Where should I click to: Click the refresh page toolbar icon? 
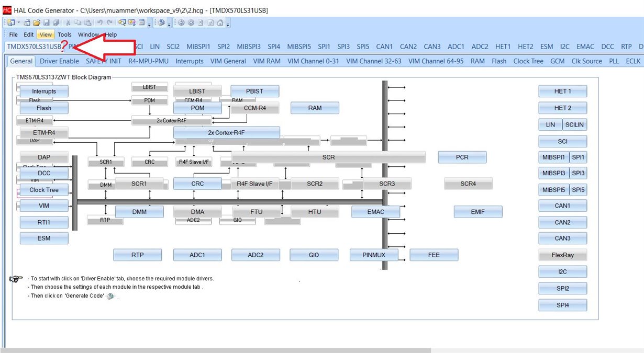pyautogui.click(x=210, y=22)
